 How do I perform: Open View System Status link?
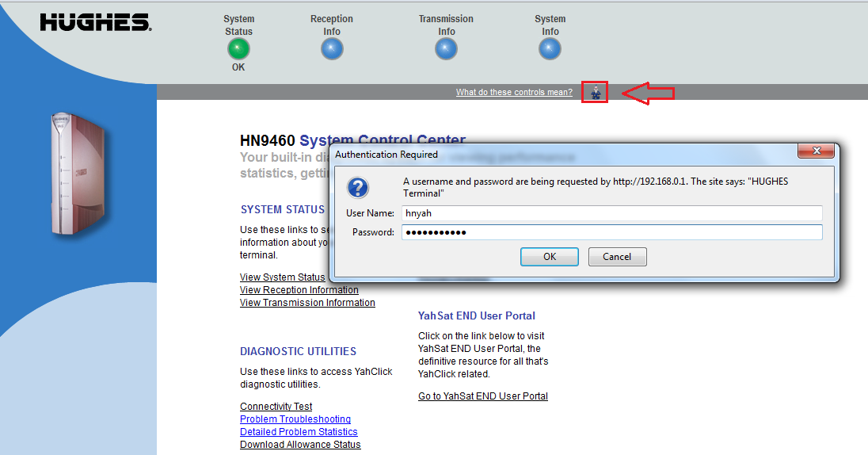pyautogui.click(x=282, y=277)
